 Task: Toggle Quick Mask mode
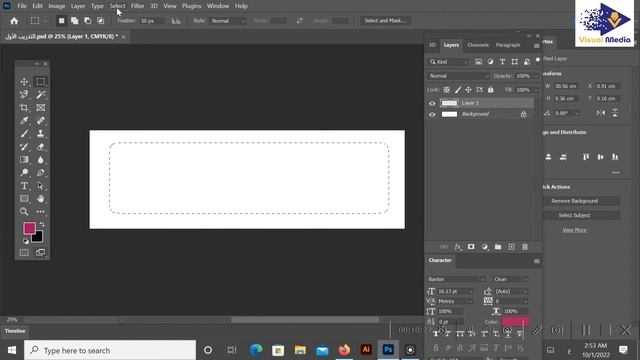click(24, 253)
